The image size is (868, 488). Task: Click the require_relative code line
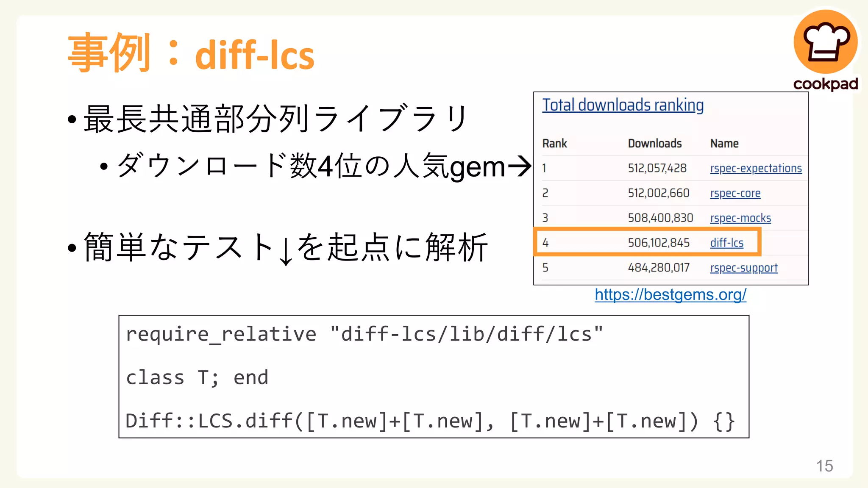(x=364, y=334)
